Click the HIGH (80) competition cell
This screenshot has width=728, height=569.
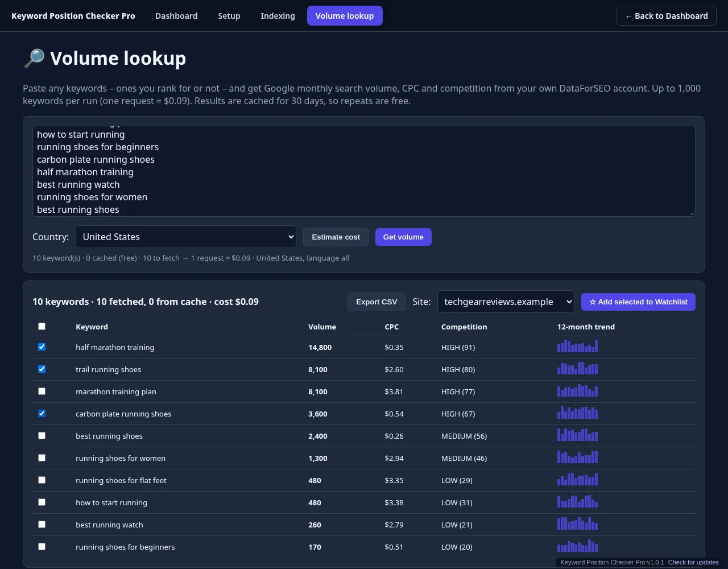click(458, 369)
